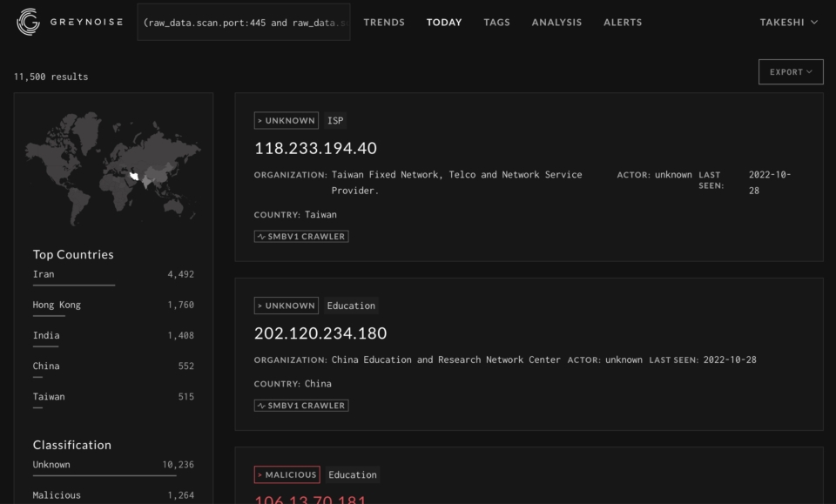Open details for IP 118.233.194.40
Viewport: 836px width, 504px height.
(x=315, y=148)
